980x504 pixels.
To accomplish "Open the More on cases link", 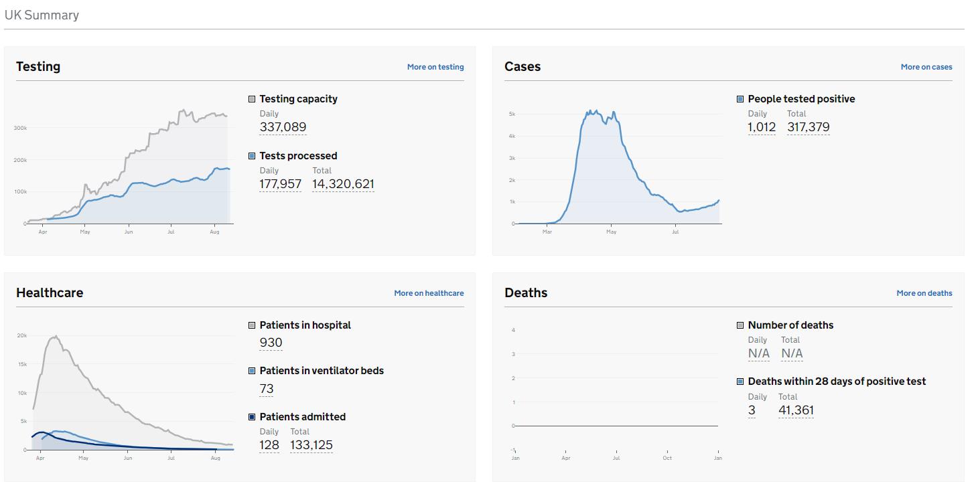I will [926, 67].
